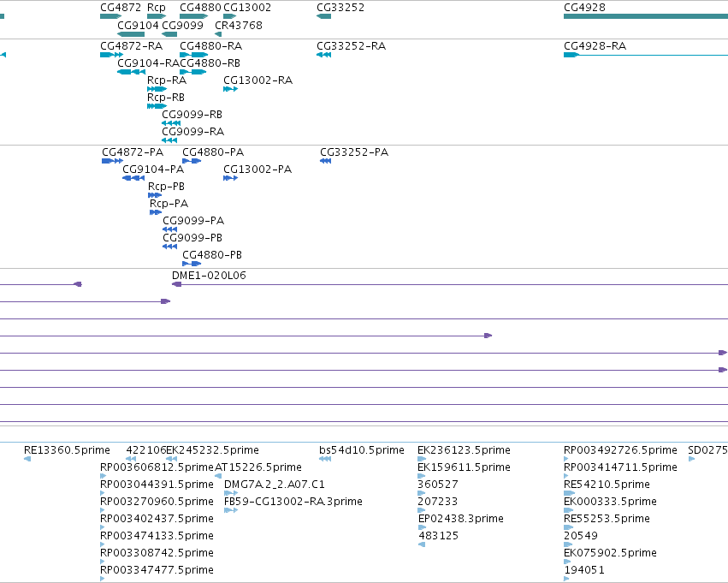Click the 360527 EST label
Viewport: 728px width, 583px height.
pos(438,485)
